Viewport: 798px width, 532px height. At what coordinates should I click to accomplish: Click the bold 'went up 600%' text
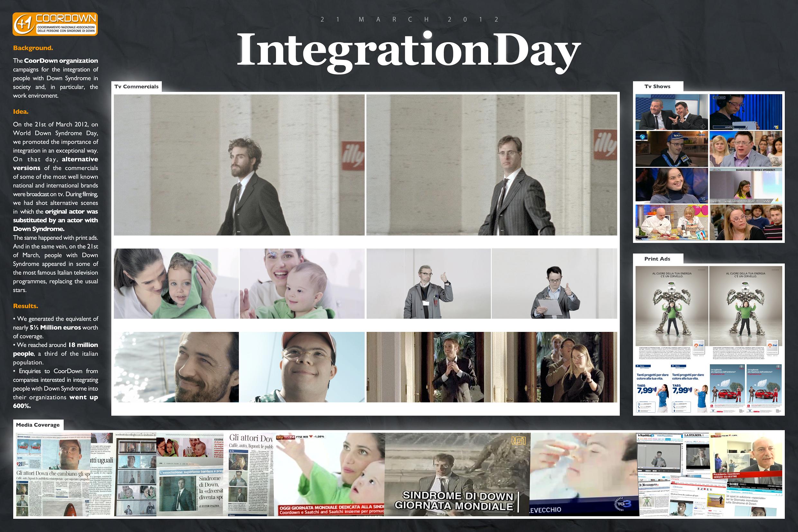[55, 401]
